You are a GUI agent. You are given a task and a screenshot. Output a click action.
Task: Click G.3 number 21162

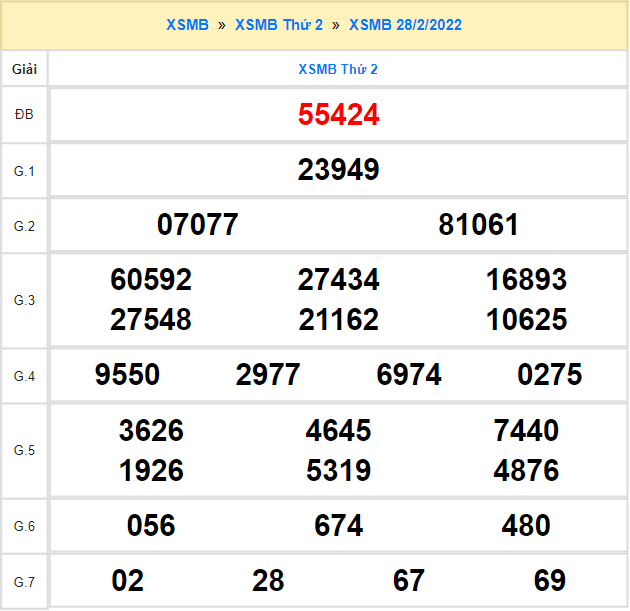coord(338,320)
